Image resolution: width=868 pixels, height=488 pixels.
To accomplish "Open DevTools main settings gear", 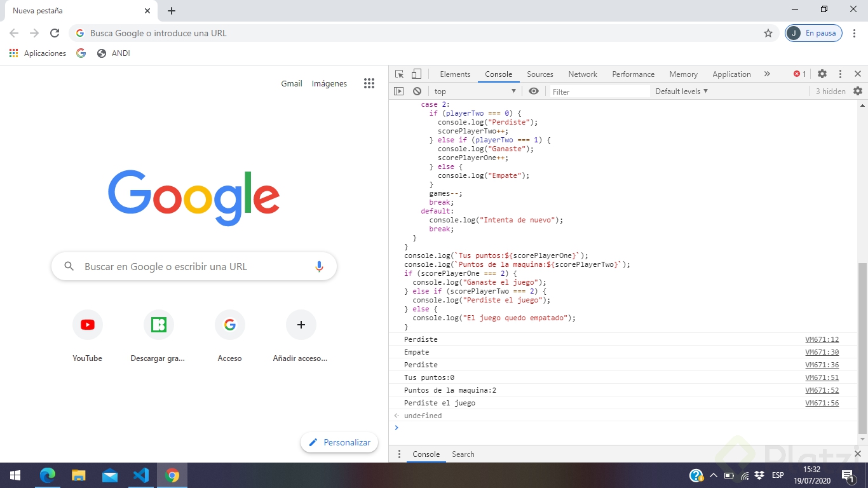I will click(x=822, y=74).
